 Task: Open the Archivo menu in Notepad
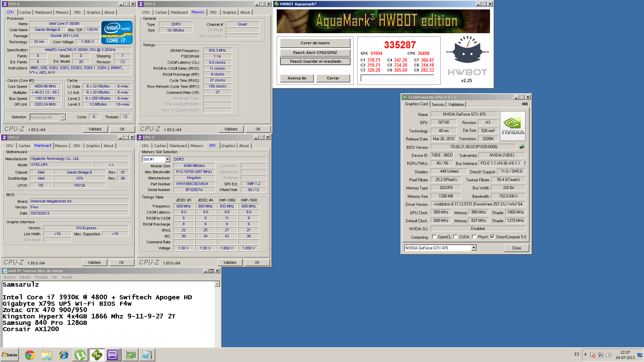[x=9, y=277]
